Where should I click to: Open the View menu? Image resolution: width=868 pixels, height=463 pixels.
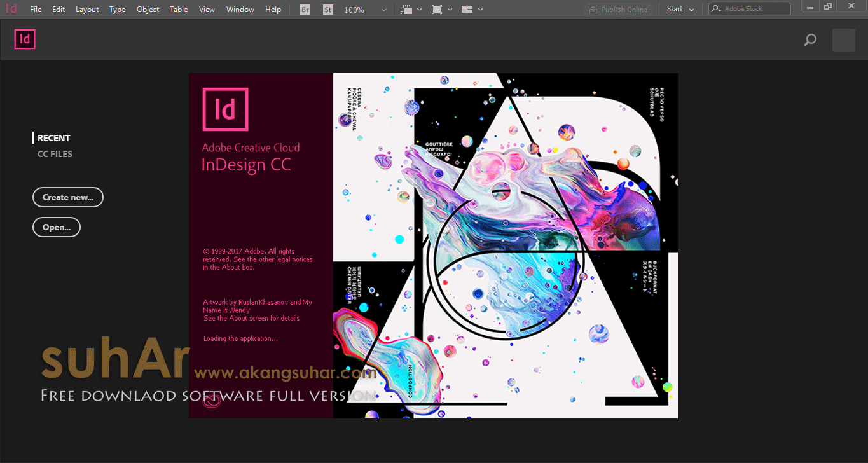(x=207, y=10)
